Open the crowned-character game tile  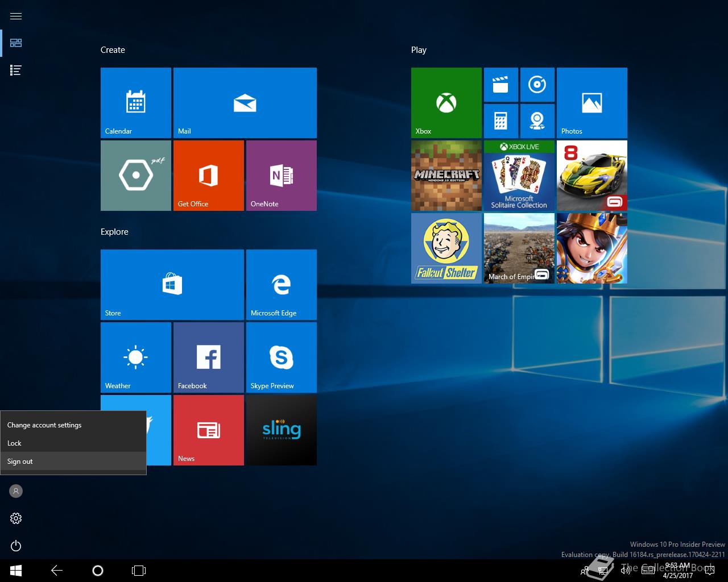[592, 248]
